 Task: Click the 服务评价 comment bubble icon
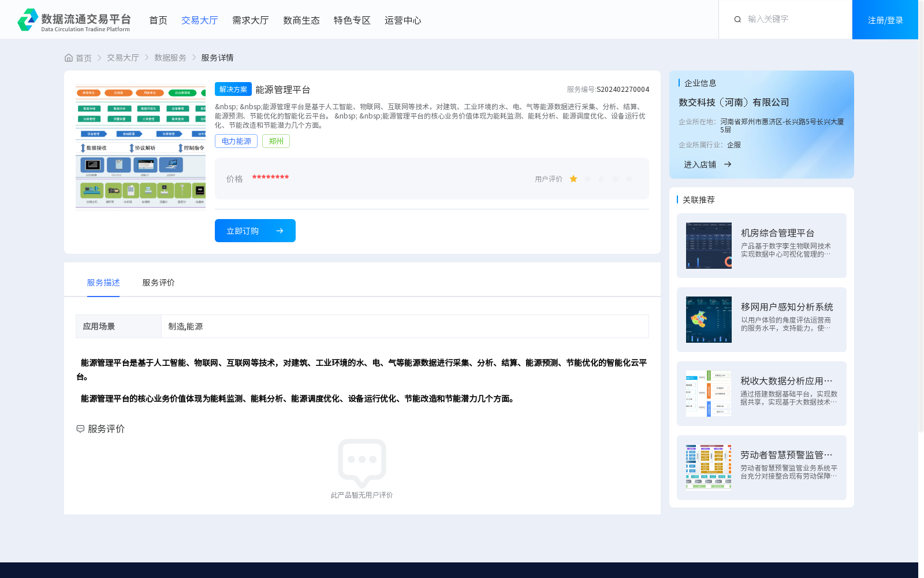(x=80, y=429)
